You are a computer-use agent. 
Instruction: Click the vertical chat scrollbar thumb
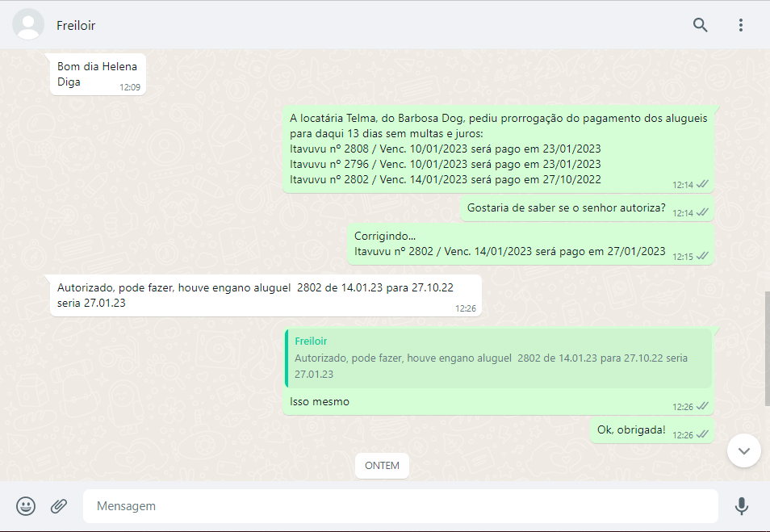[767, 347]
